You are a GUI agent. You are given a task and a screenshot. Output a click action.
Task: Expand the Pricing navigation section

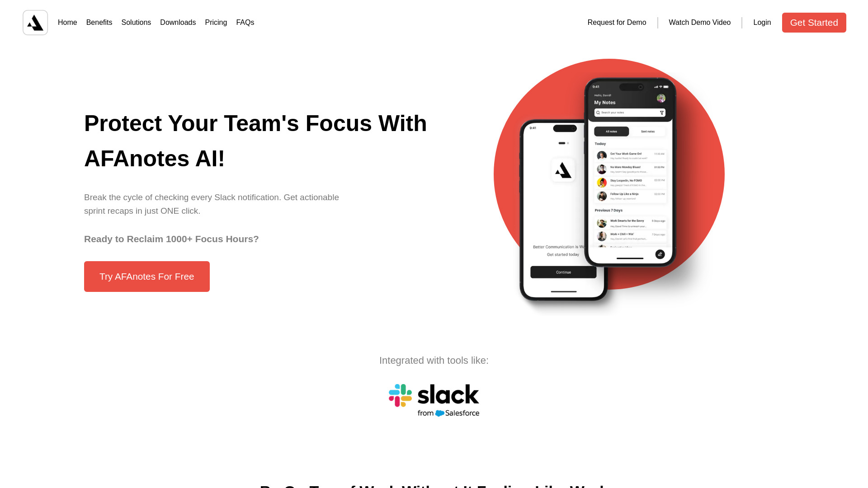[216, 22]
